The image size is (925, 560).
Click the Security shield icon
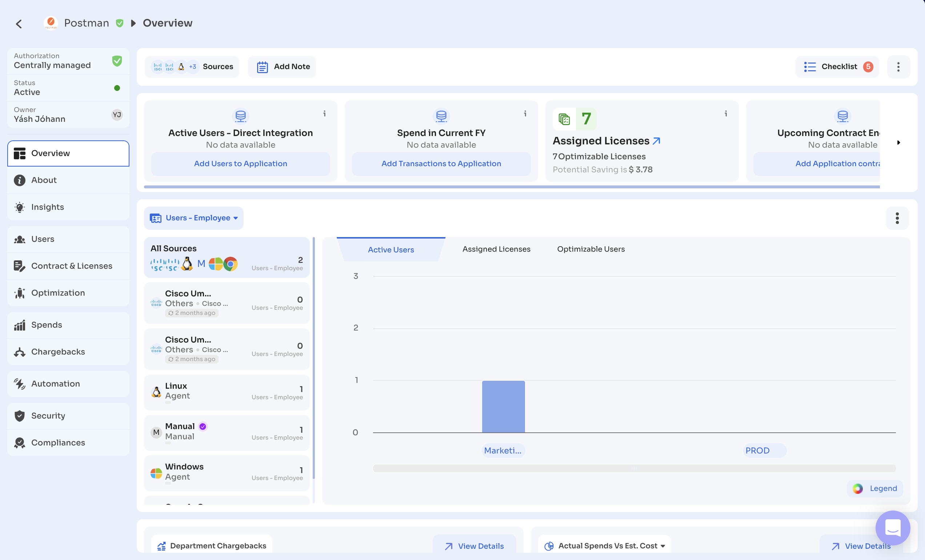20,416
